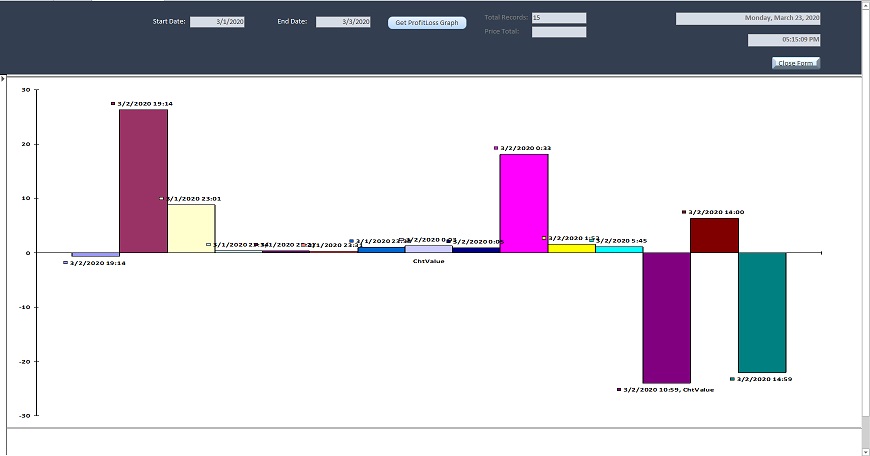Click the Total Records label
This screenshot has height=456, width=870.
(506, 18)
